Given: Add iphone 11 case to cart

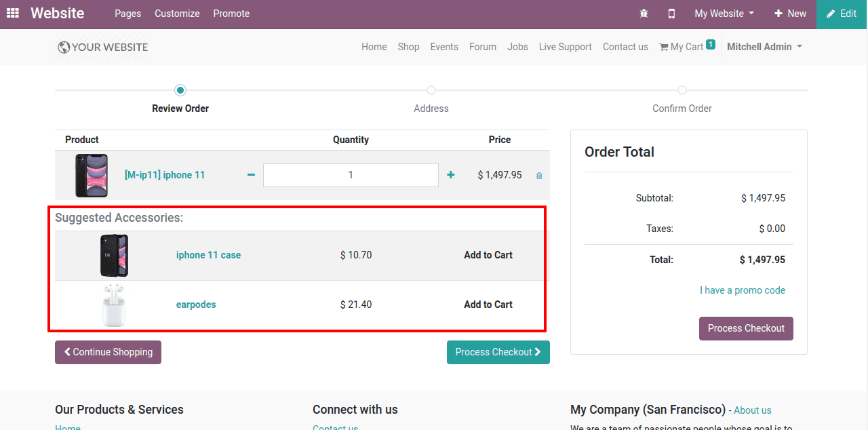Looking at the screenshot, I should (x=488, y=255).
